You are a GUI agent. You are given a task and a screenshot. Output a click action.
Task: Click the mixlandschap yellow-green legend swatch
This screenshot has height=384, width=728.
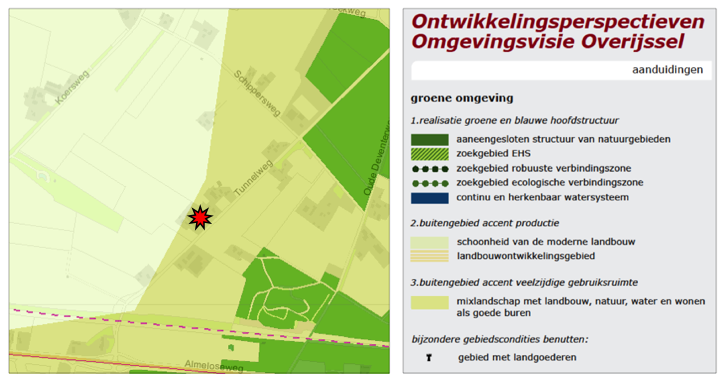429,302
